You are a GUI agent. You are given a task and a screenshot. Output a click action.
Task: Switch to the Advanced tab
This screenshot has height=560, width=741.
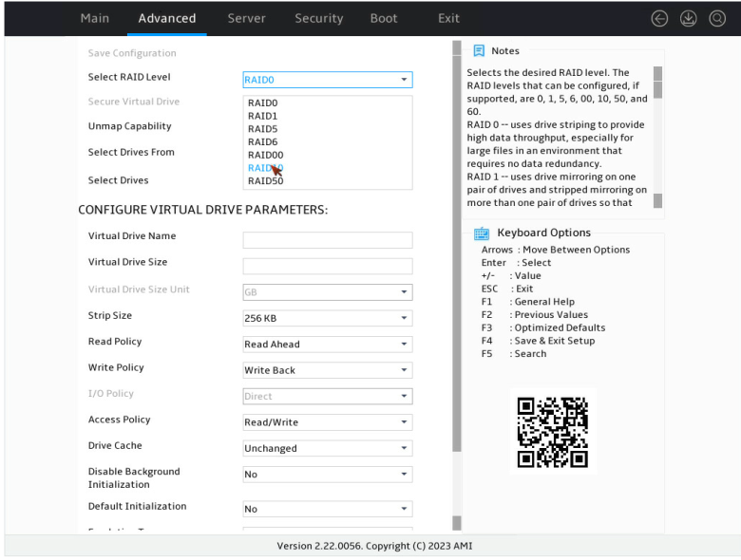(x=167, y=18)
